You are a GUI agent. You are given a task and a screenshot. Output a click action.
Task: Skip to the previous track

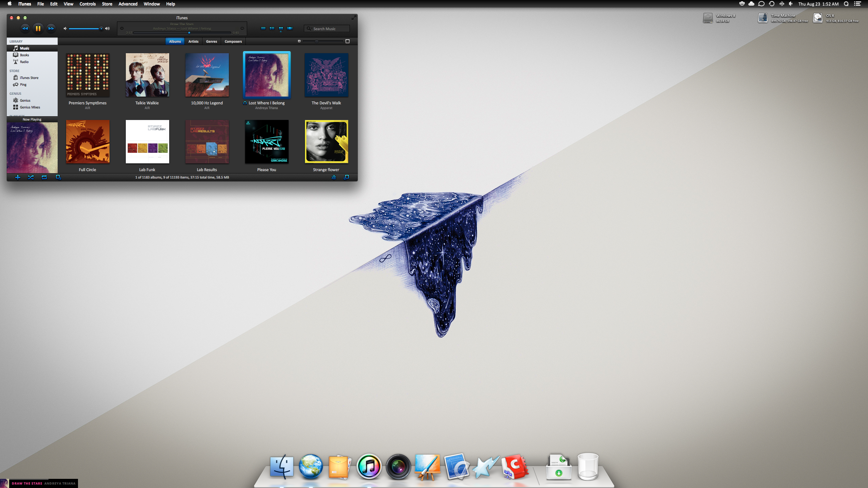pyautogui.click(x=25, y=28)
